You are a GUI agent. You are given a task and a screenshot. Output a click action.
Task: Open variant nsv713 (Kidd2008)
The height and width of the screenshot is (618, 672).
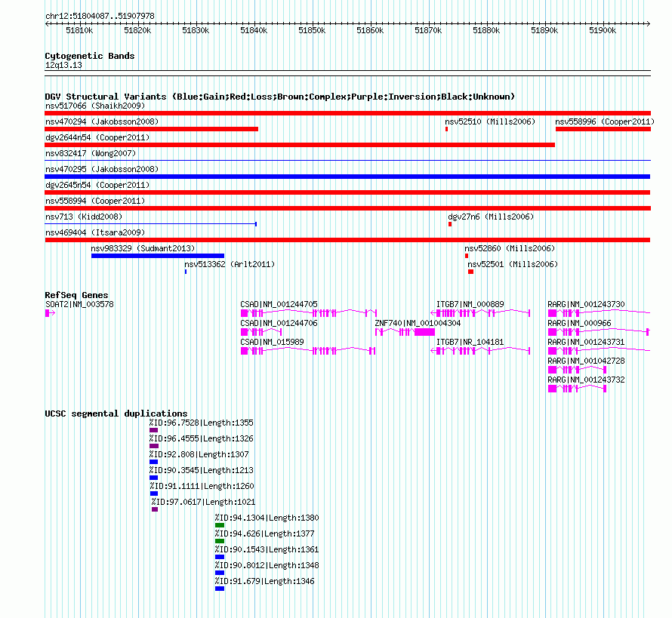click(x=150, y=224)
